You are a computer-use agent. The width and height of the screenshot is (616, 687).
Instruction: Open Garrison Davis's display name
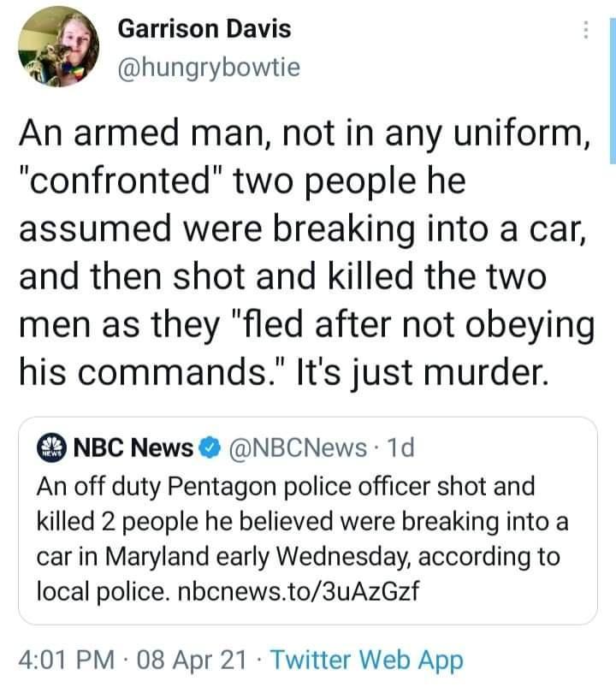click(204, 28)
